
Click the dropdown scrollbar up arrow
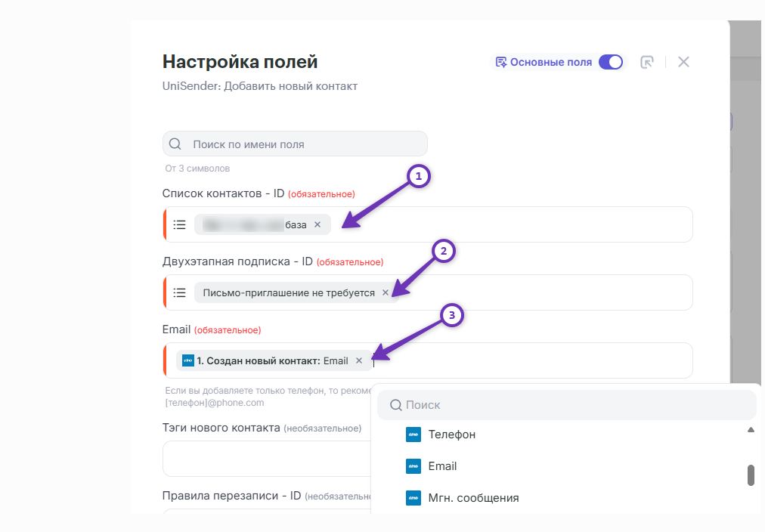751,429
